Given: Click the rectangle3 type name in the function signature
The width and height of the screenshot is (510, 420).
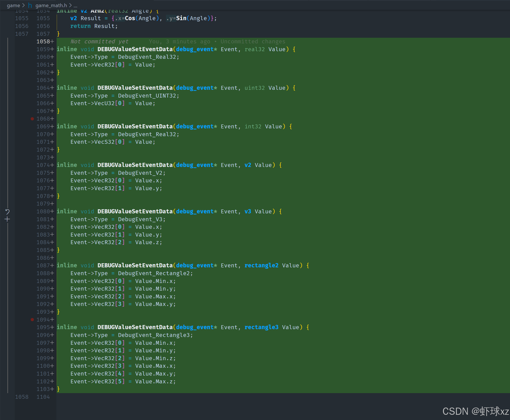Looking at the screenshot, I should (x=261, y=327).
